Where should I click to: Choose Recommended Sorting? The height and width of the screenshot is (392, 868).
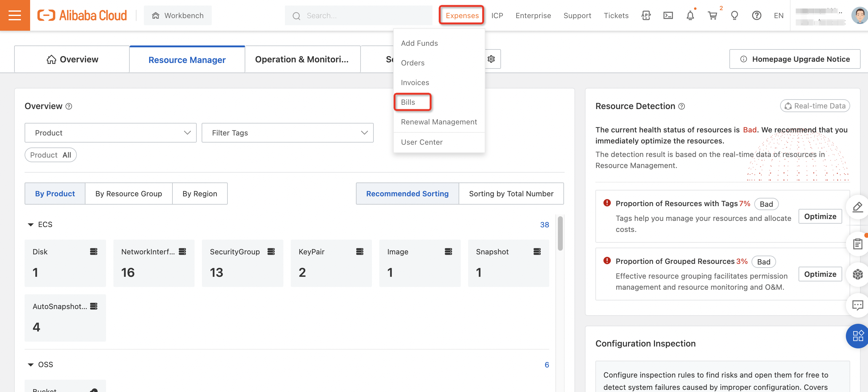click(x=407, y=194)
